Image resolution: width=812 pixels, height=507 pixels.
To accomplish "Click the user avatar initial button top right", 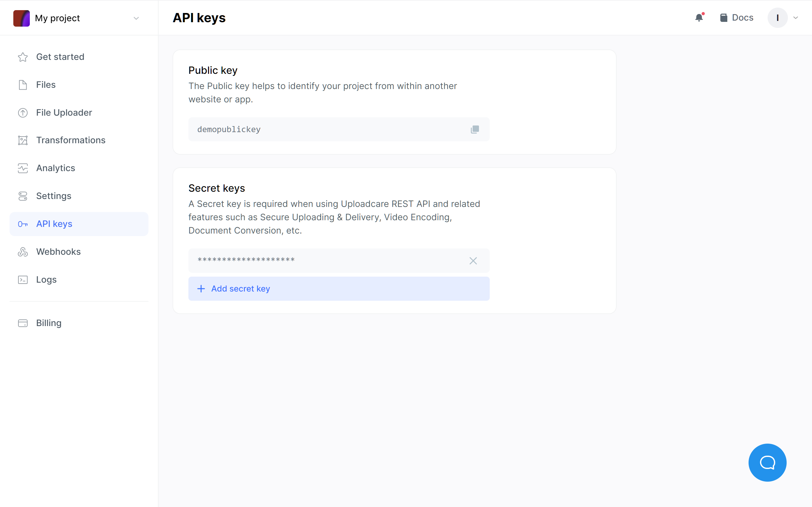I will pyautogui.click(x=778, y=17).
